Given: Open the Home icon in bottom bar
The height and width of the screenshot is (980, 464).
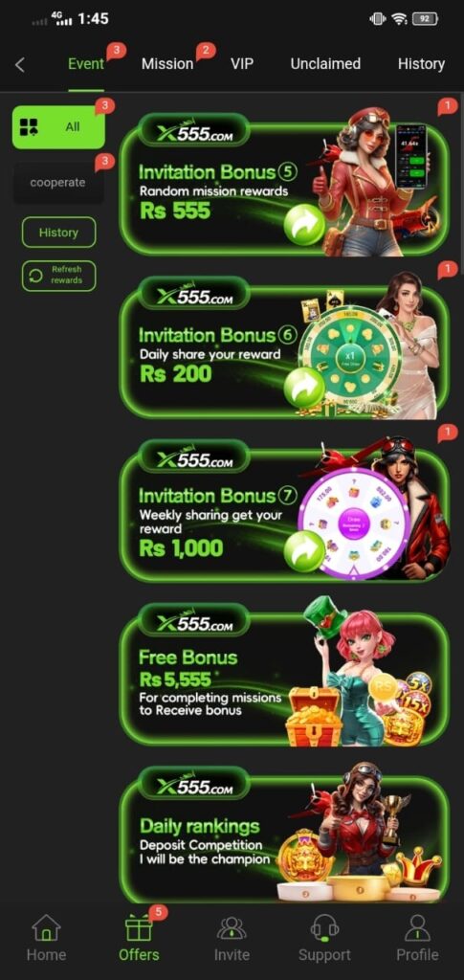Looking at the screenshot, I should coord(46,927).
